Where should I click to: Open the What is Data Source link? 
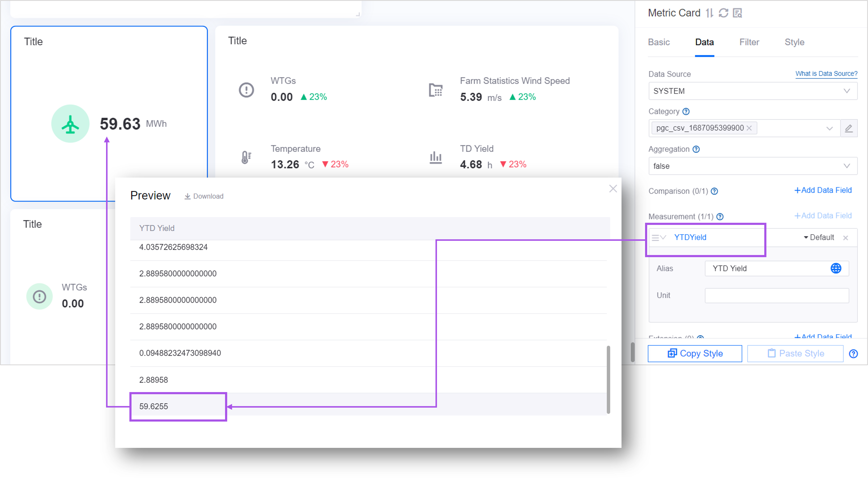click(826, 73)
